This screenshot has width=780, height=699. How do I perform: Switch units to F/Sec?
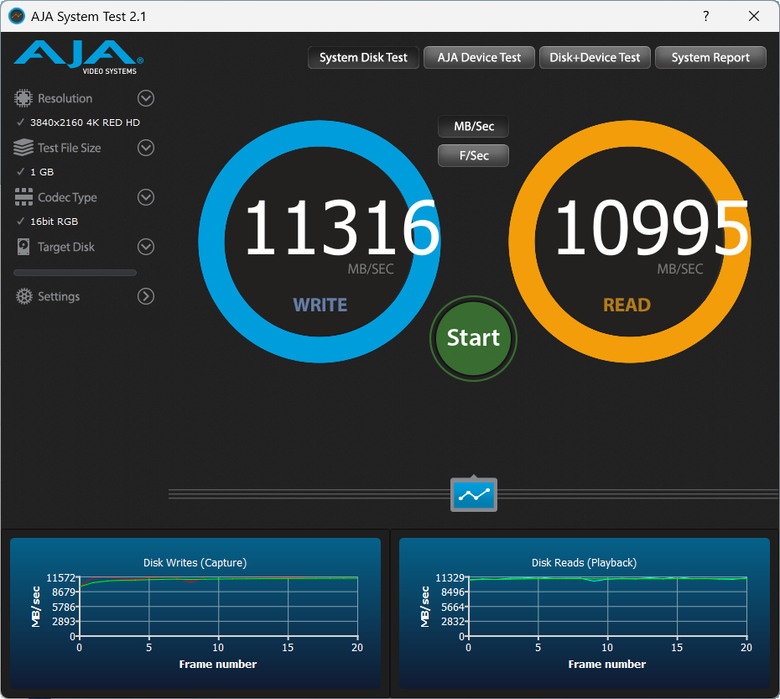coord(474,156)
